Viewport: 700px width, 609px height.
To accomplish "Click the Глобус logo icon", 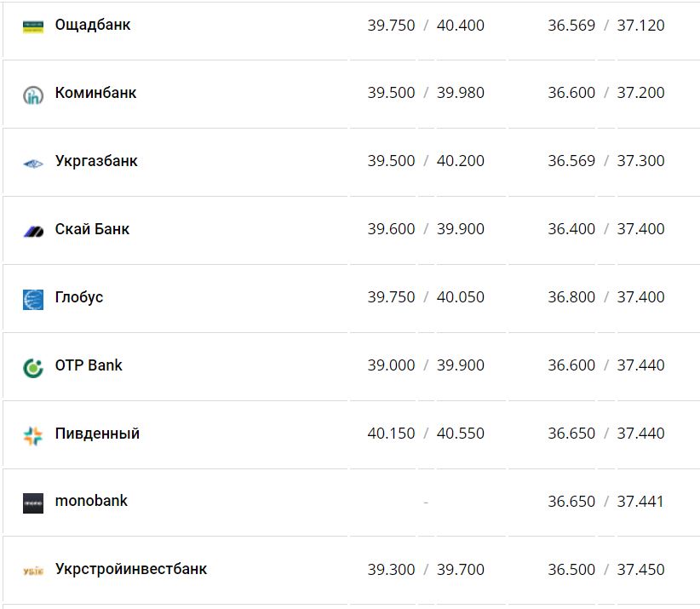I will click(x=33, y=299).
